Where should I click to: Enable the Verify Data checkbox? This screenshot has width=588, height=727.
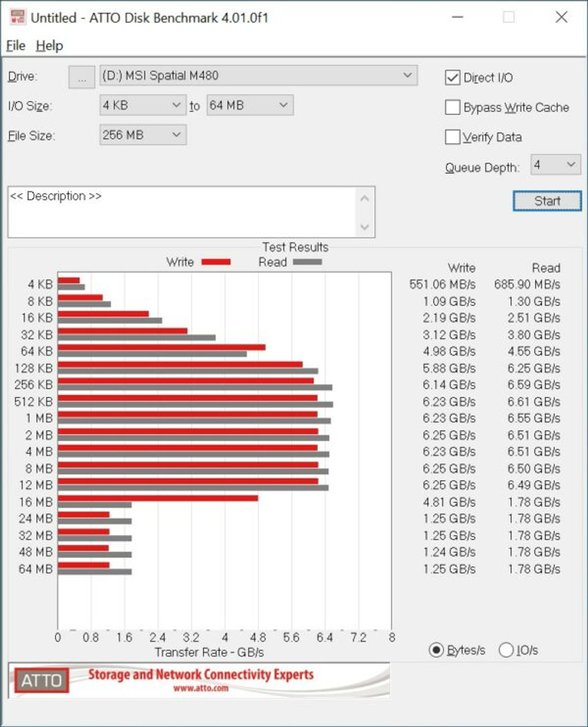pos(452,137)
